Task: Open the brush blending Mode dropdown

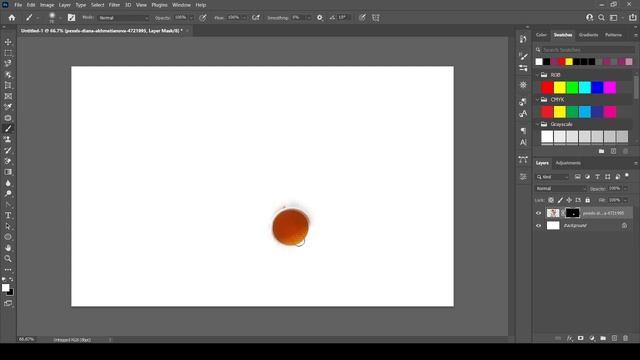Action: tap(124, 18)
